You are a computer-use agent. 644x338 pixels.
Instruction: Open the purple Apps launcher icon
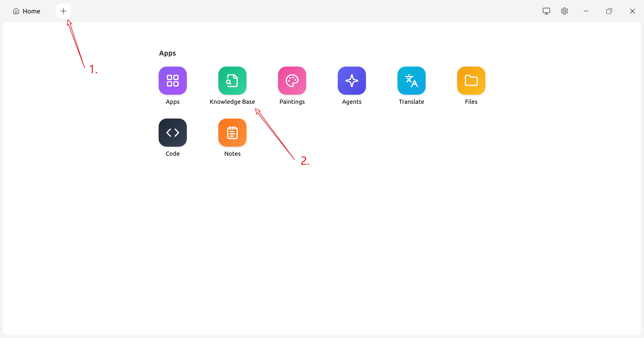pyautogui.click(x=173, y=80)
